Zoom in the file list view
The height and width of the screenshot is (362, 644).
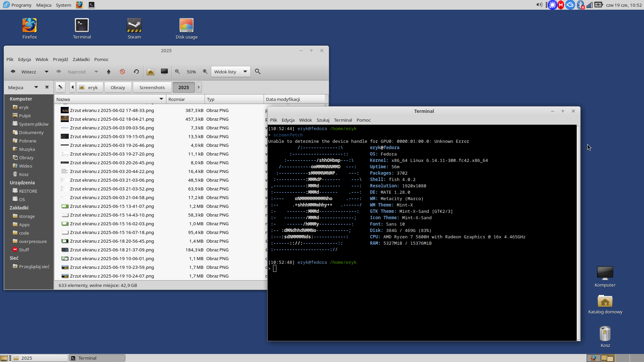tap(205, 72)
